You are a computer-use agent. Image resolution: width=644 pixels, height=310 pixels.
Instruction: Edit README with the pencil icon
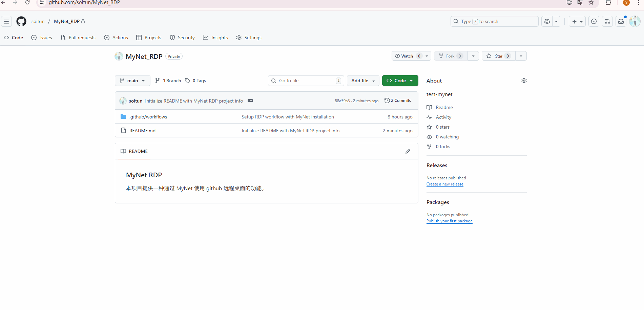pyautogui.click(x=408, y=151)
